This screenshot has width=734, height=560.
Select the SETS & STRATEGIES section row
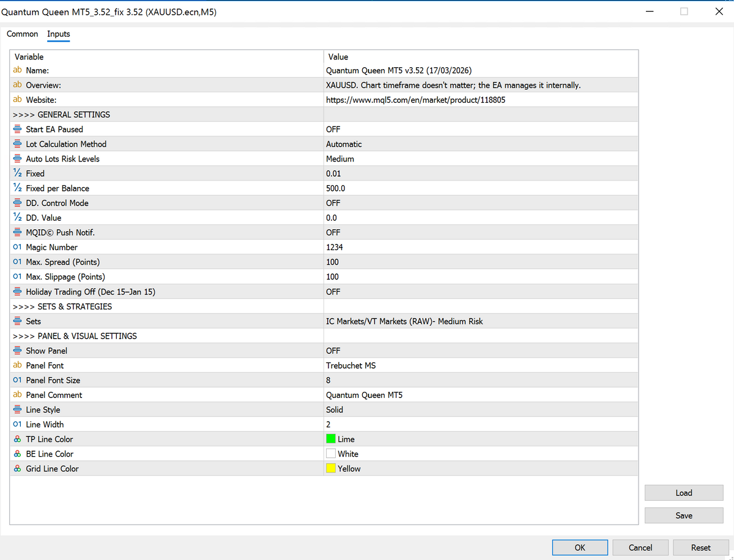[324, 306]
